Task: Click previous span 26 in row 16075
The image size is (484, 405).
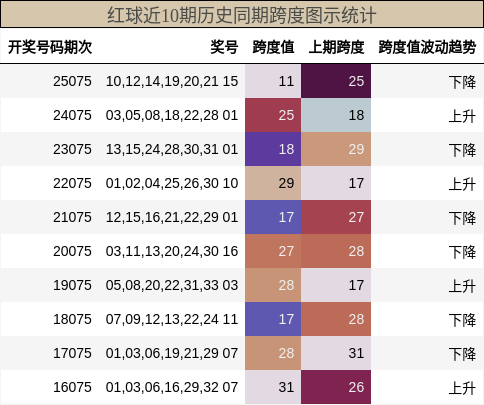Action: [x=336, y=387]
